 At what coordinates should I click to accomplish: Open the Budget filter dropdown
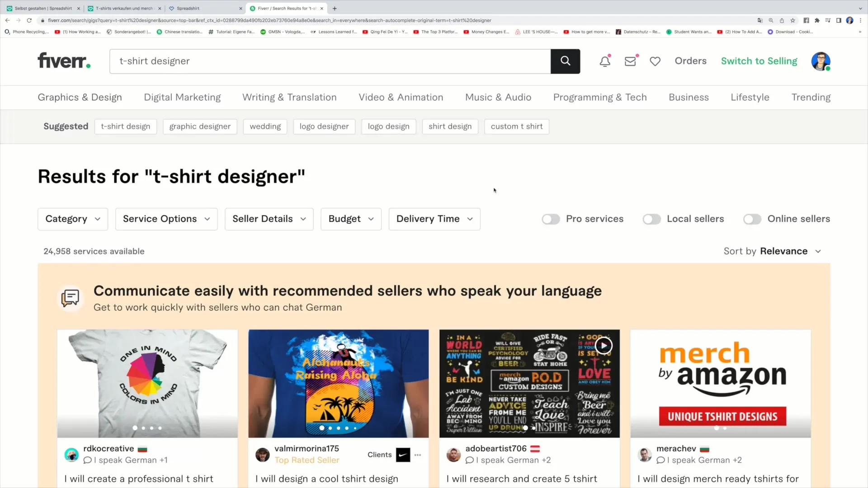[351, 219]
